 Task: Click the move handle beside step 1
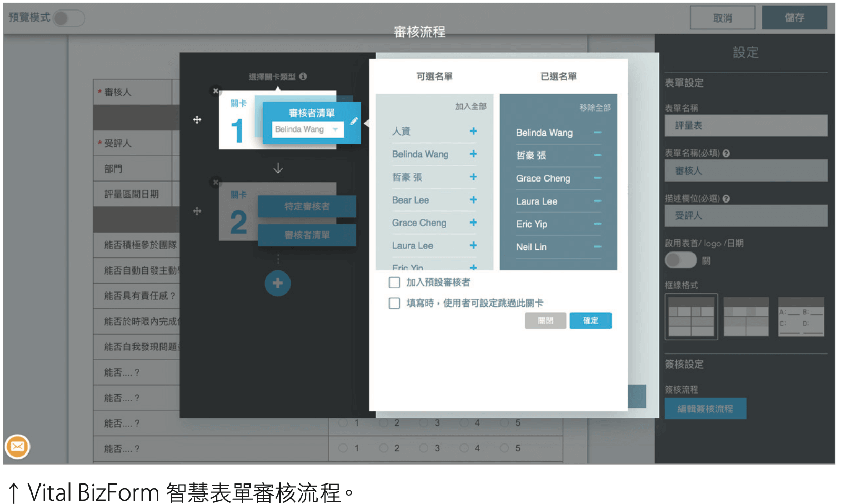tap(197, 120)
